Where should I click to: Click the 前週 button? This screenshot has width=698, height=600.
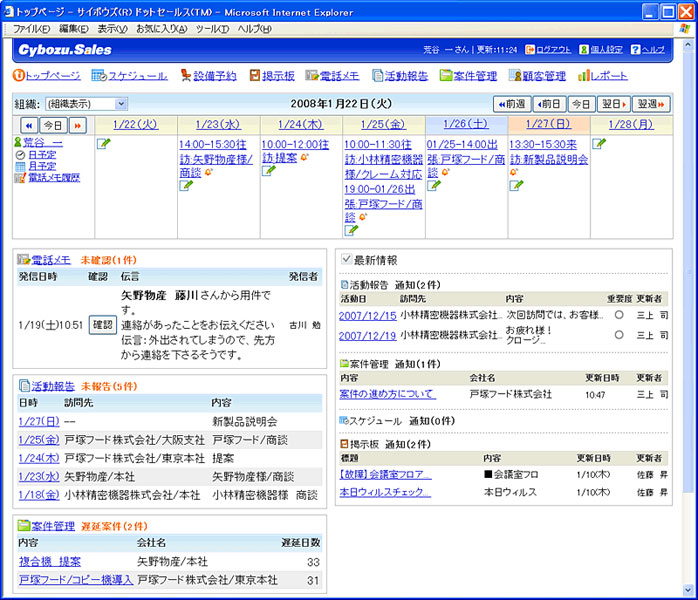click(x=512, y=104)
